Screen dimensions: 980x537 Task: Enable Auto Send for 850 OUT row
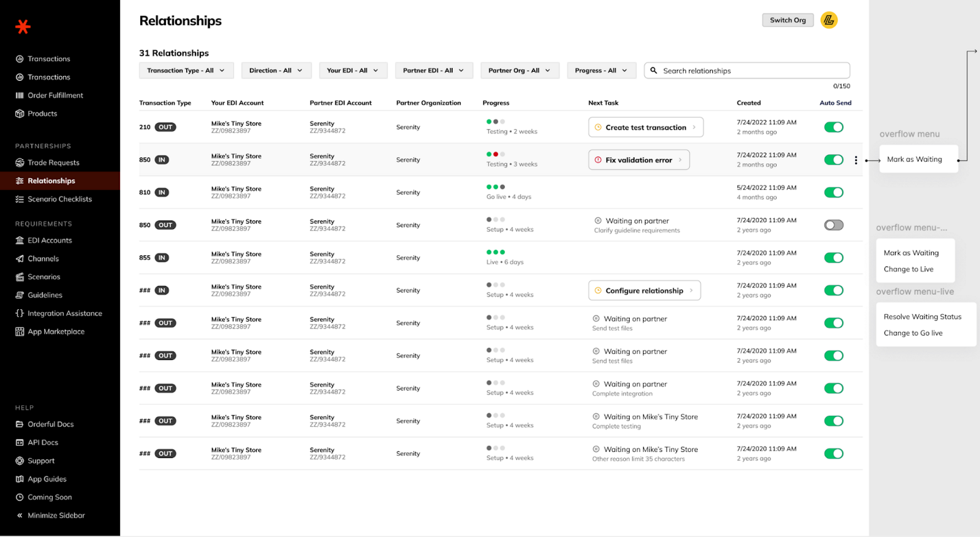click(x=833, y=225)
